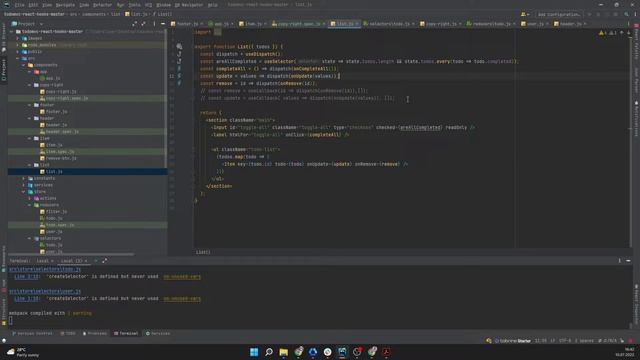This screenshot has width=640, height=360.
Task: Open src\store\selectors\user.js link in terminal
Action: click(45, 291)
